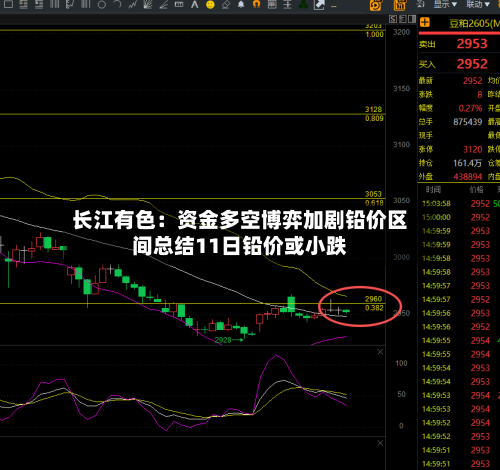Click the 幅度 value 0.27%

point(470,108)
